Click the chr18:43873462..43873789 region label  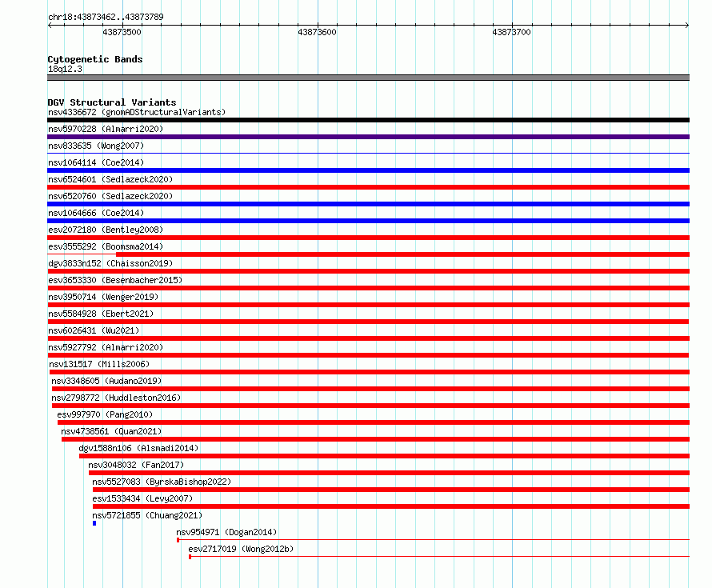pyautogui.click(x=106, y=18)
